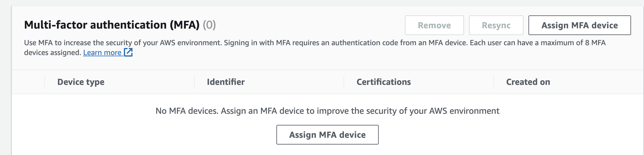Sort by the Device type column header
Viewport: 644px width, 155px height.
coord(81,82)
